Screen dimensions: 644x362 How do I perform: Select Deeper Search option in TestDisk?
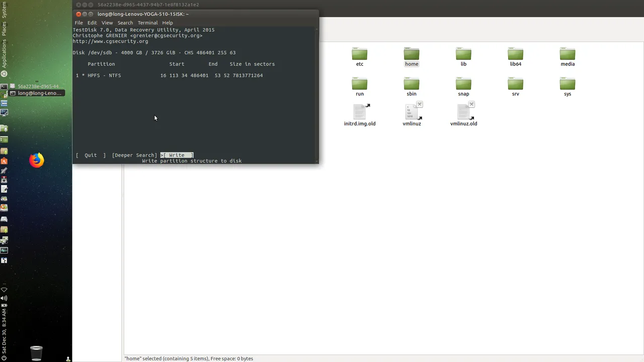(x=135, y=155)
